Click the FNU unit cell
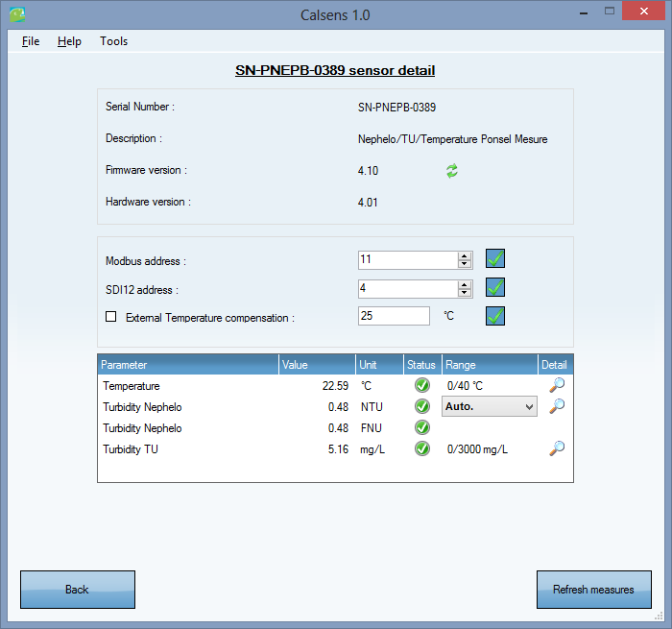 (x=372, y=428)
